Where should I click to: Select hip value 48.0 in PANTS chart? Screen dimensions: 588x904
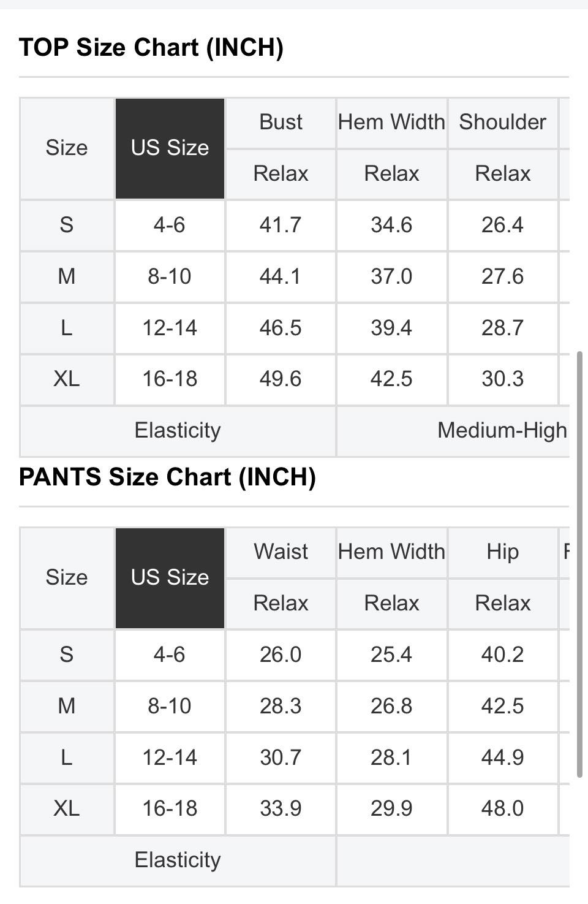pos(503,809)
